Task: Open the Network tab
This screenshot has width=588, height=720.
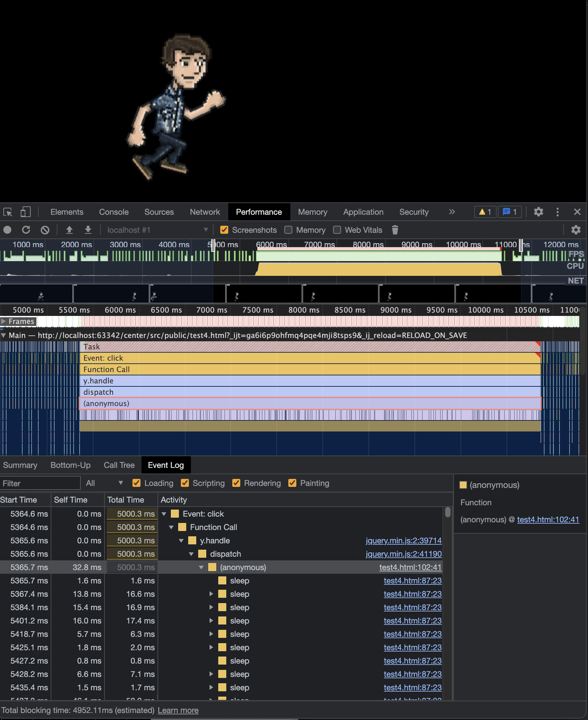Action: click(205, 212)
